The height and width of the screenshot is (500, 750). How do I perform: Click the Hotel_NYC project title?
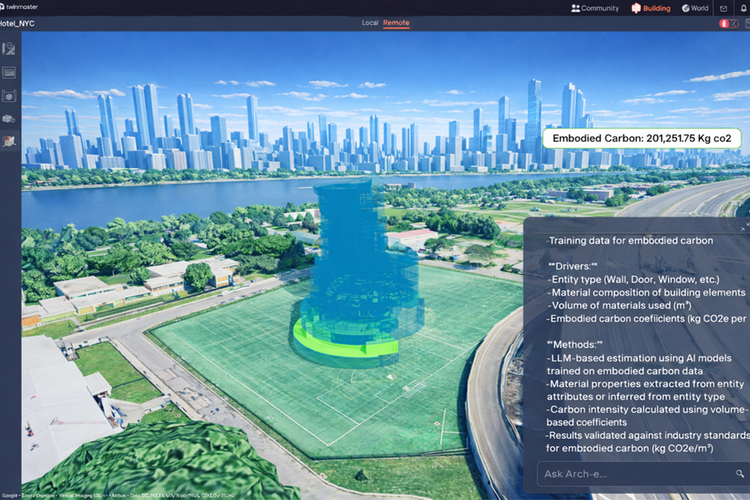click(x=17, y=23)
